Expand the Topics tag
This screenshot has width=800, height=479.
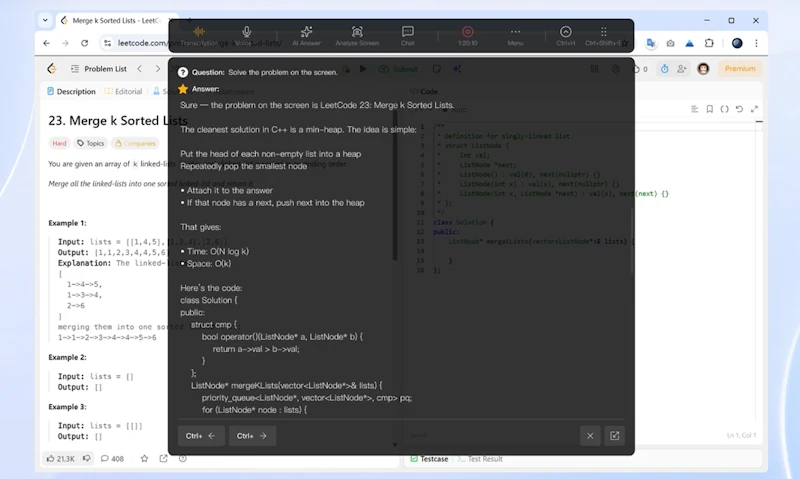tap(90, 143)
